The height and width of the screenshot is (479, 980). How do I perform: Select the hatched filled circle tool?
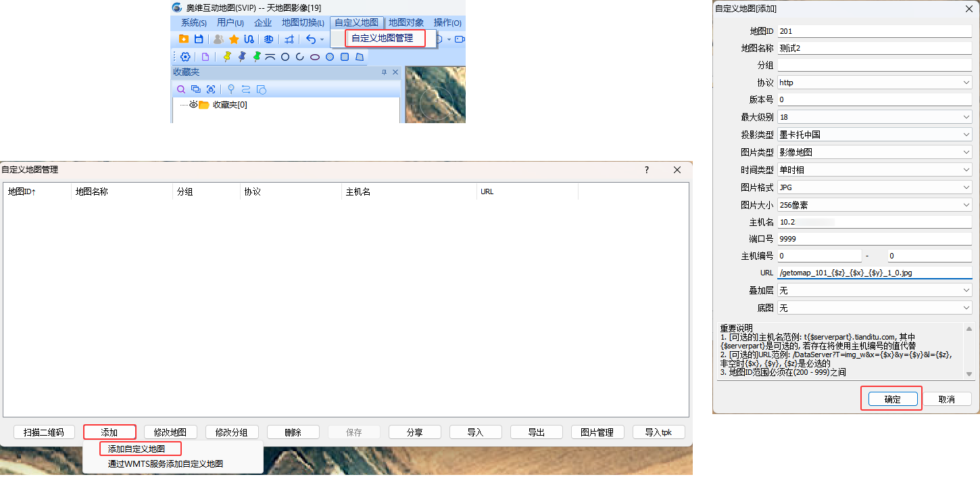tap(330, 57)
